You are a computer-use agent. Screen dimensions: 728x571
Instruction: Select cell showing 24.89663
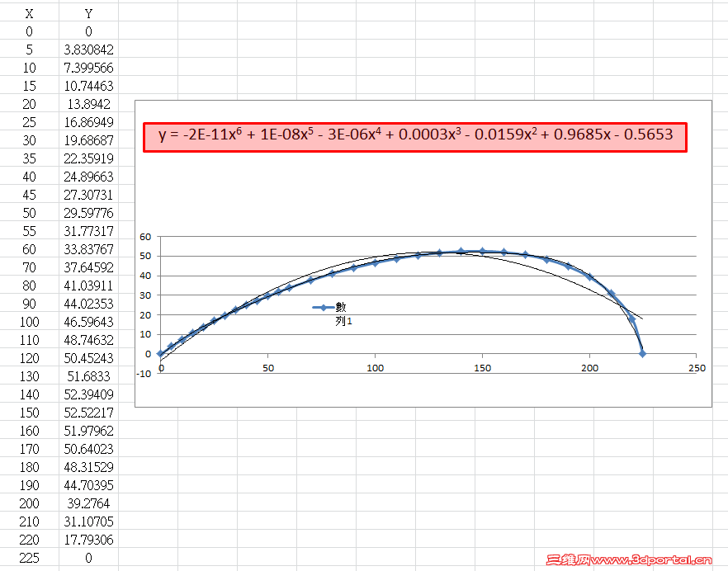pyautogui.click(x=88, y=177)
